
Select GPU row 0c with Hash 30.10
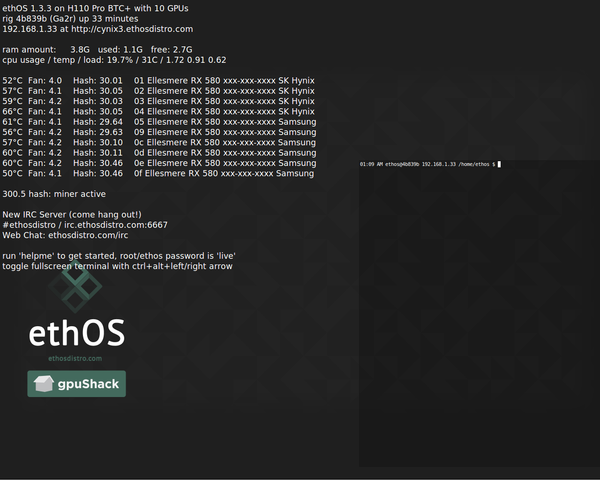(x=159, y=143)
